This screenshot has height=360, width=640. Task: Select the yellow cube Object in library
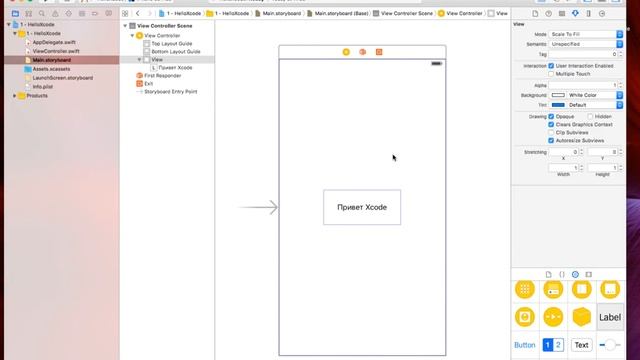(x=582, y=317)
